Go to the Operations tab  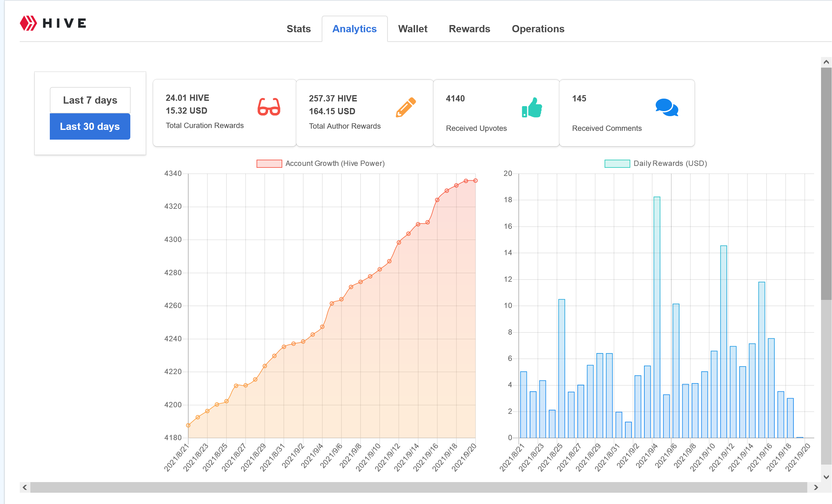click(x=538, y=29)
